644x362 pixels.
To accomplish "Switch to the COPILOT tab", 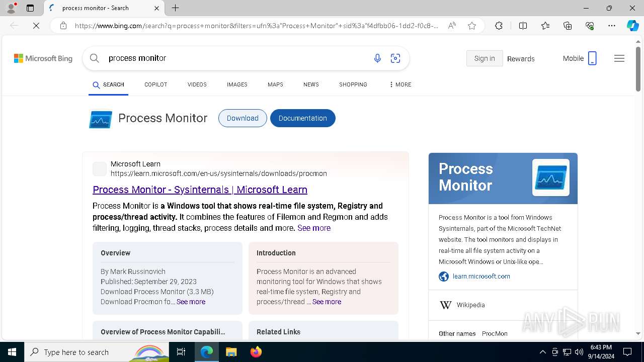I will click(x=155, y=84).
